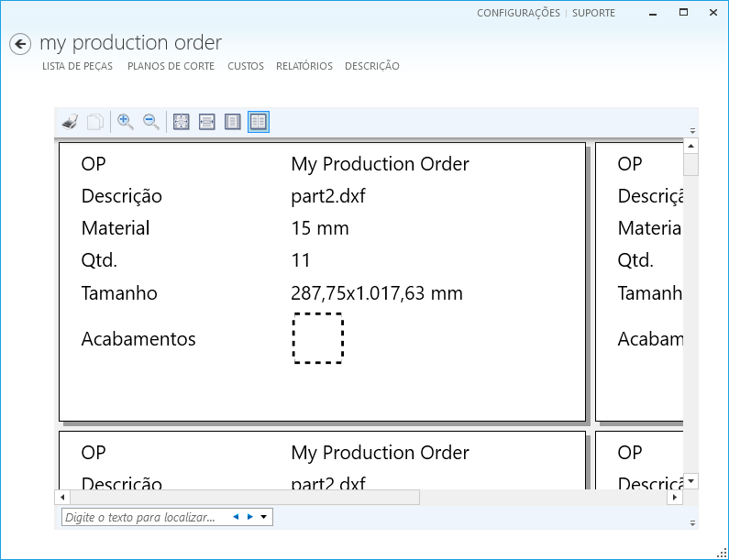This screenshot has height=560, width=729.
Task: Click the 'Qtd.' label on the first page
Action: tap(99, 260)
